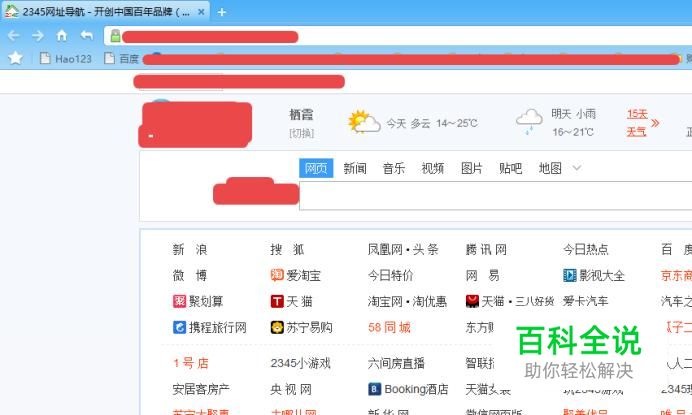
Task: Open the 今日特价 link
Action: click(x=391, y=275)
